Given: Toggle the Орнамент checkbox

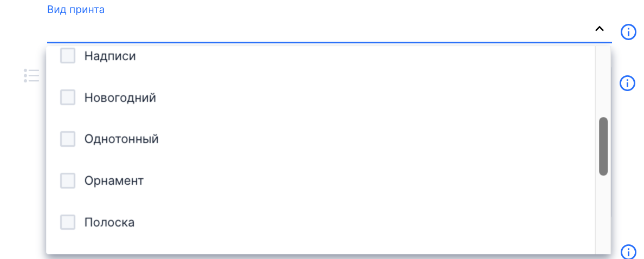Looking at the screenshot, I should (x=68, y=180).
